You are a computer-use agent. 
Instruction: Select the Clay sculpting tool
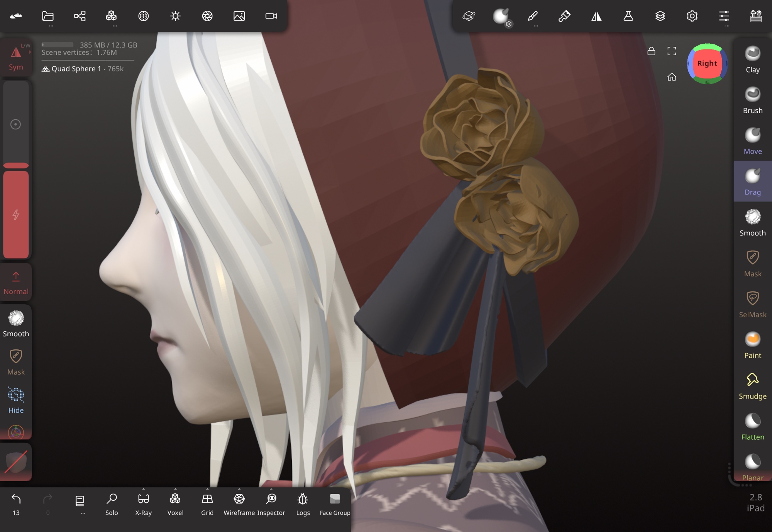(x=752, y=60)
